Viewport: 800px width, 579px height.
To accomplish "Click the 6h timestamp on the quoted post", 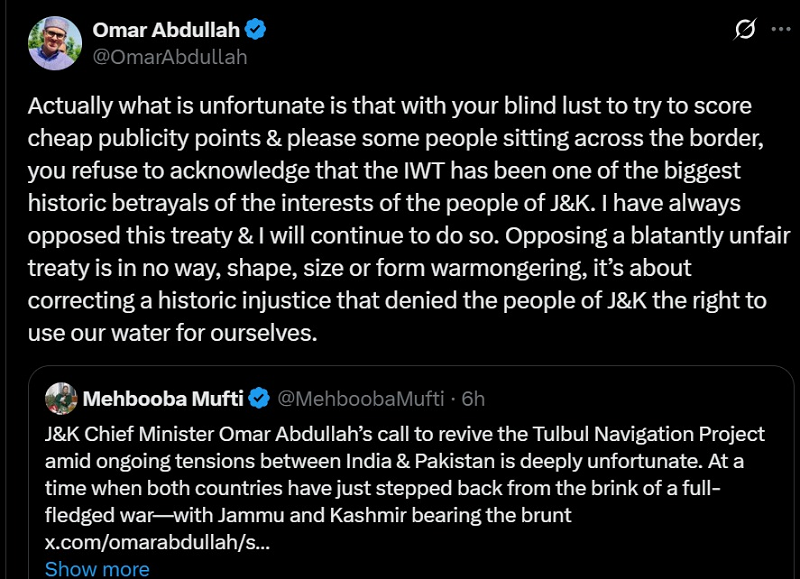I will (x=472, y=399).
